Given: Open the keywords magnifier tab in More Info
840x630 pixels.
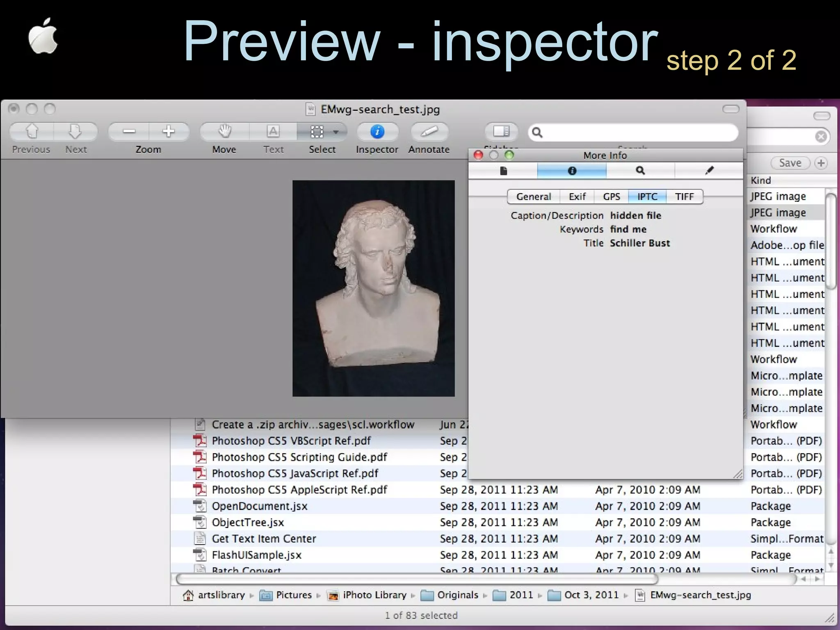Looking at the screenshot, I should (x=640, y=171).
